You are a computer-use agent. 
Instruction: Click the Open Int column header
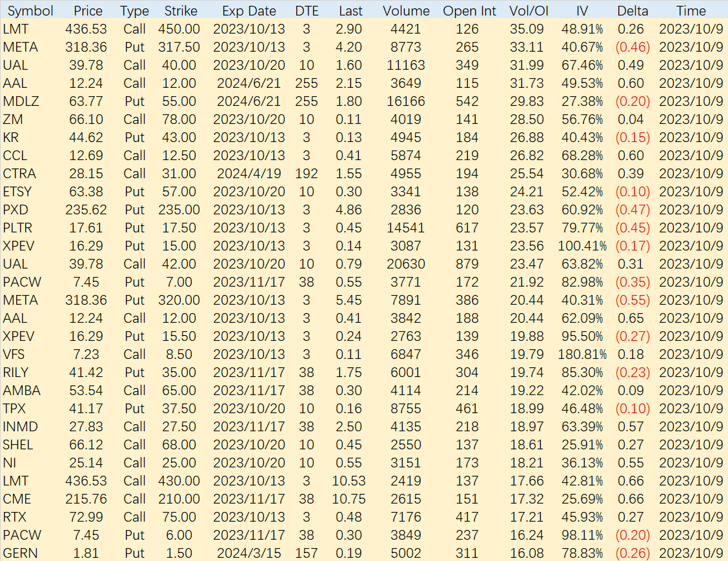469,11
